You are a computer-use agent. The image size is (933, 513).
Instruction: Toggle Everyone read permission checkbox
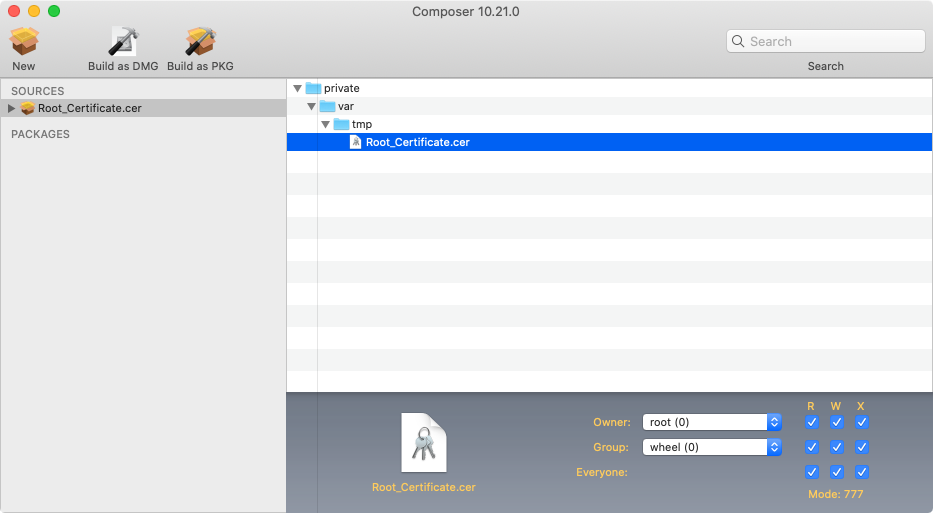[812, 472]
